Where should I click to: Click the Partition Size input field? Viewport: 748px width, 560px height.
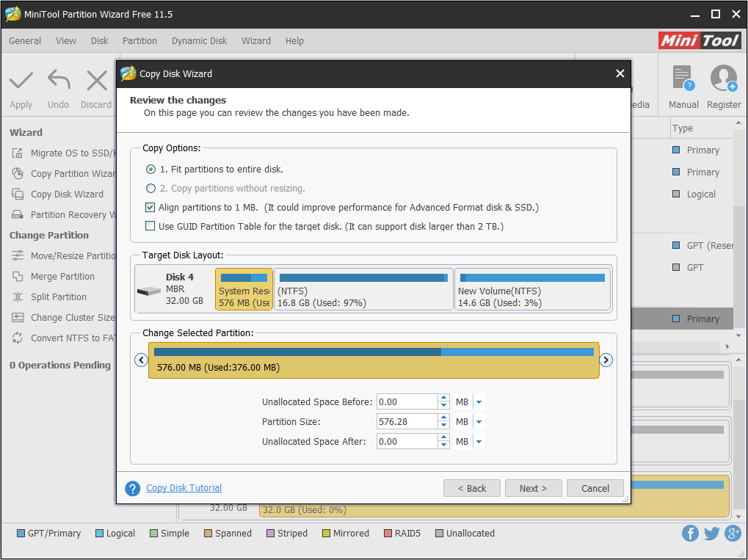(x=407, y=422)
